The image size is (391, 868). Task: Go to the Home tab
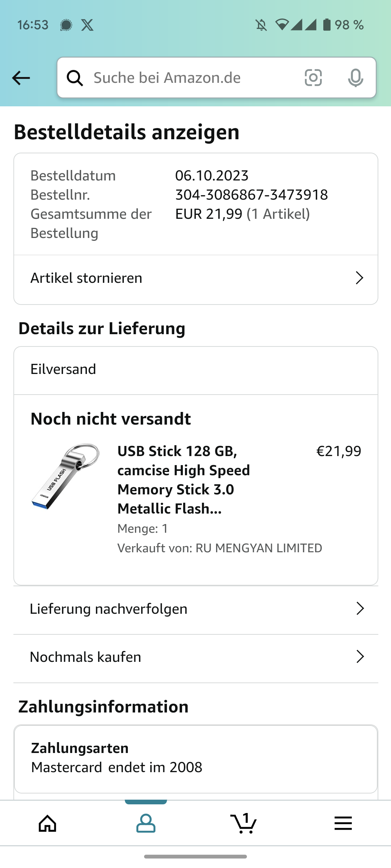tap(48, 824)
